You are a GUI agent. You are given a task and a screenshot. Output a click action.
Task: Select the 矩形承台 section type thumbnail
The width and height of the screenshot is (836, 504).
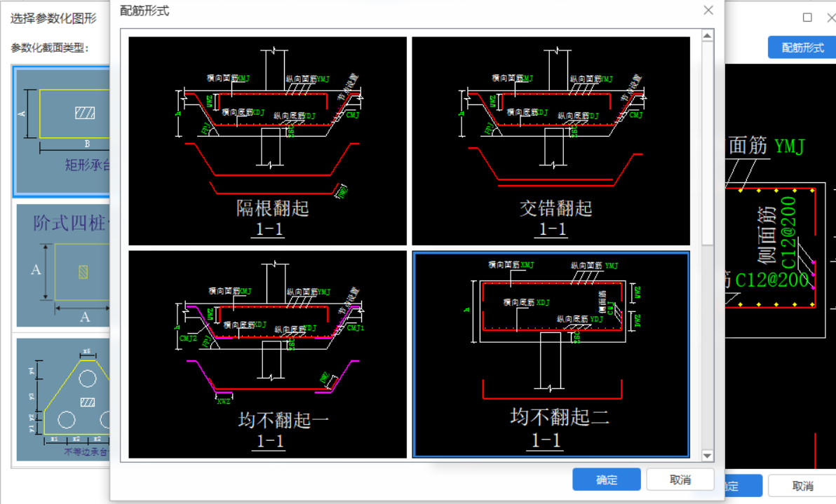[x=62, y=132]
